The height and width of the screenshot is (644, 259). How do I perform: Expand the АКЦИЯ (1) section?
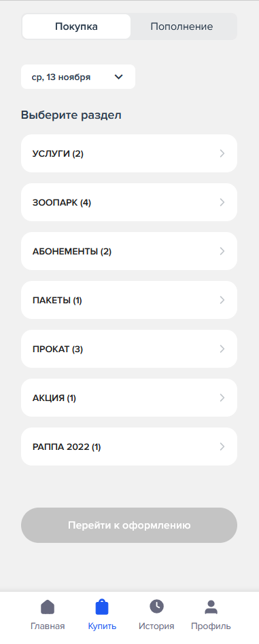coord(129,398)
